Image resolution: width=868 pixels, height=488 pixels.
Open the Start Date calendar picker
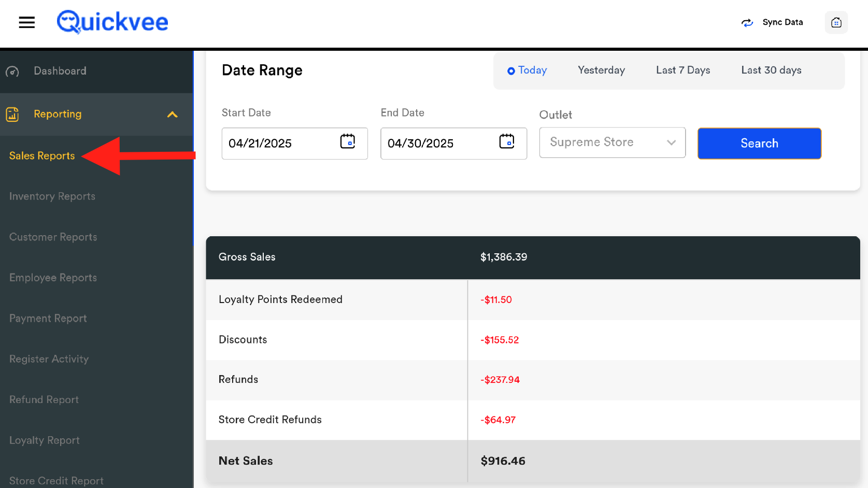(x=347, y=141)
